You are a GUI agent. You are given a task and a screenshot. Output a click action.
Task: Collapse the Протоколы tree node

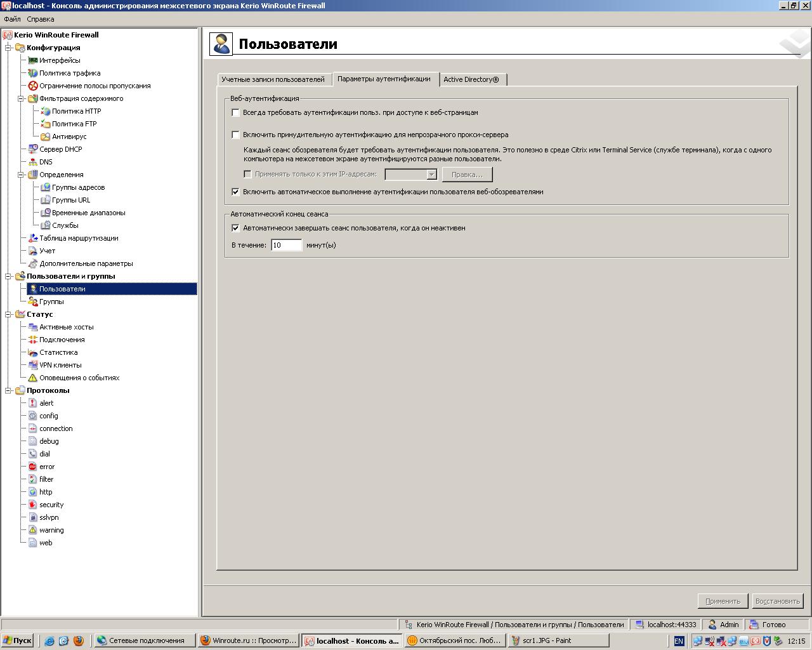9,390
